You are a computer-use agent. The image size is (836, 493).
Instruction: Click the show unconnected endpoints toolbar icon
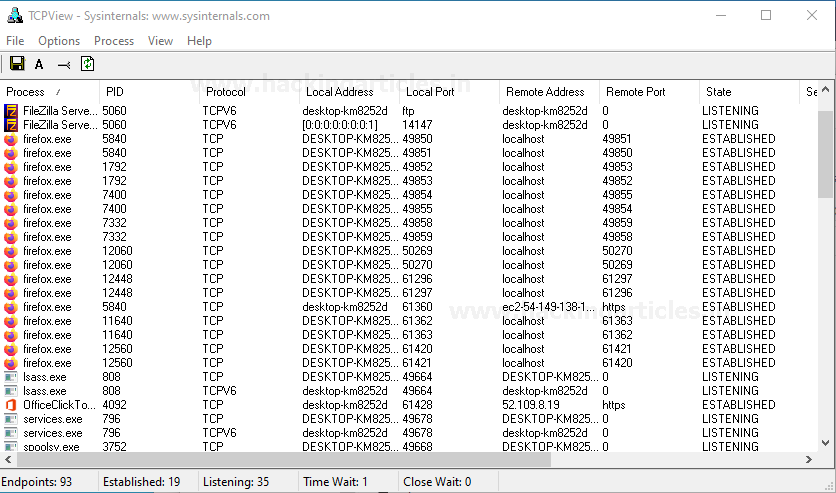tap(64, 65)
